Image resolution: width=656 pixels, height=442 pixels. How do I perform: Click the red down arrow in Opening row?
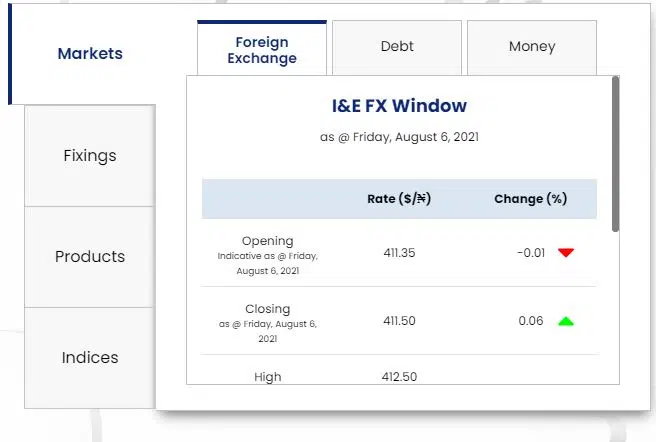click(566, 253)
